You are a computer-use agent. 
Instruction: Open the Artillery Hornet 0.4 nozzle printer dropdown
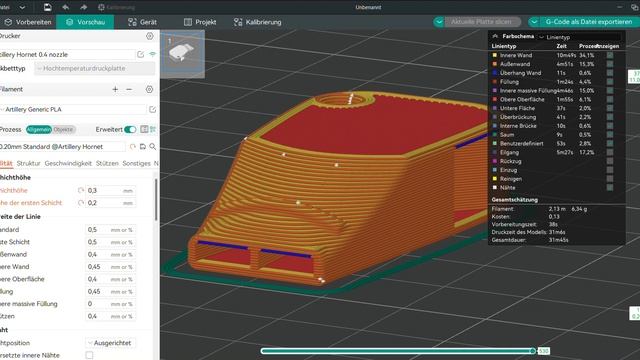coord(67,54)
